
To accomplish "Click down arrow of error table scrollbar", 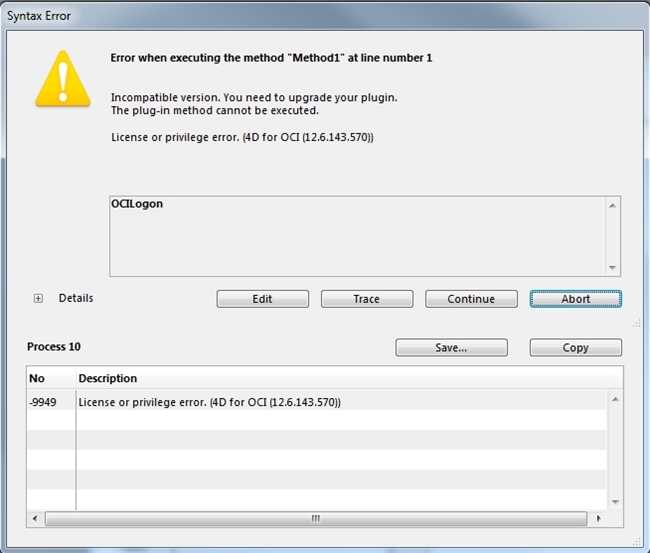I will 615,501.
